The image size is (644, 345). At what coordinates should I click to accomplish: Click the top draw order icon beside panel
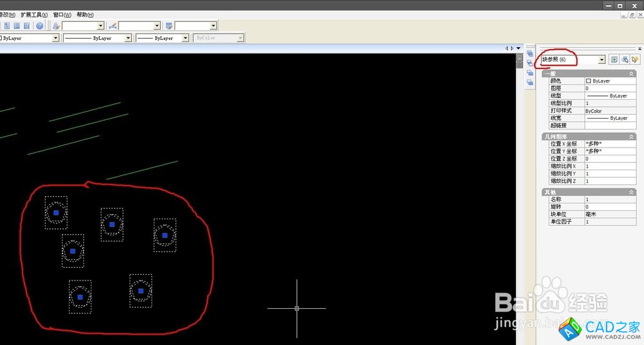[x=529, y=54]
